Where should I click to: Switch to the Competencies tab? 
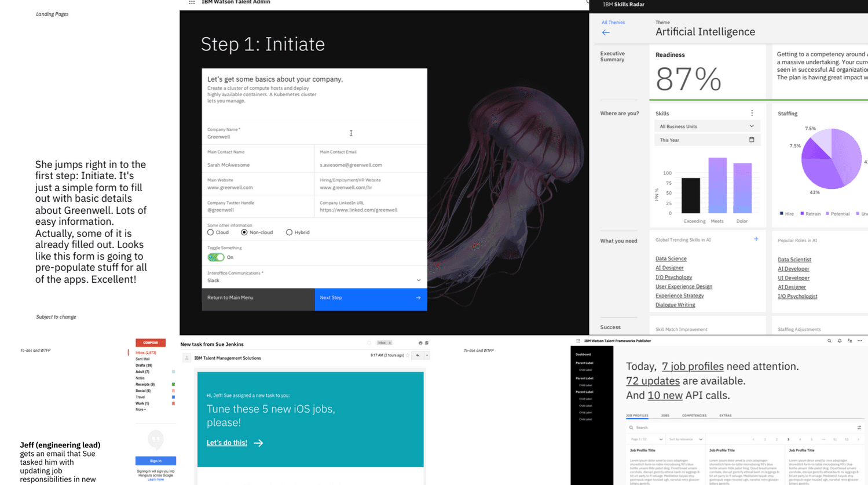pos(694,415)
